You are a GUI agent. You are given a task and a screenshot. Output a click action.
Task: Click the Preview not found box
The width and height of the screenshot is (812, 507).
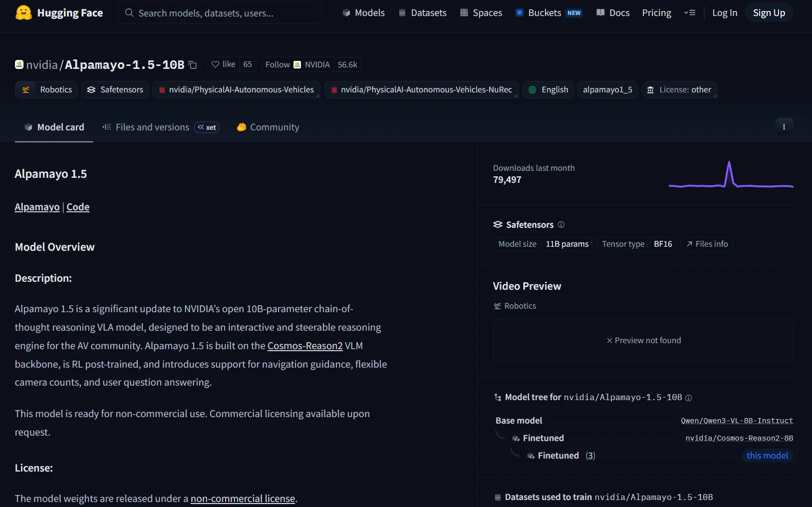click(643, 340)
